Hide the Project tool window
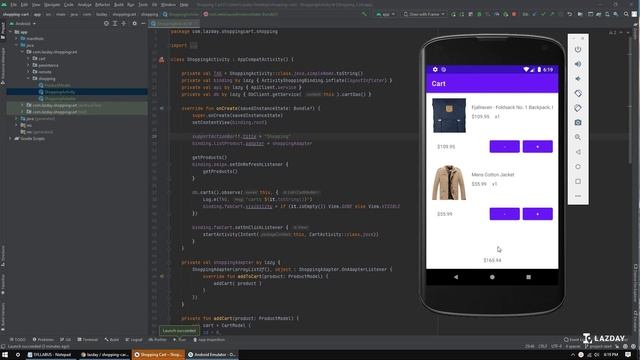The image size is (640, 360). click(143, 24)
